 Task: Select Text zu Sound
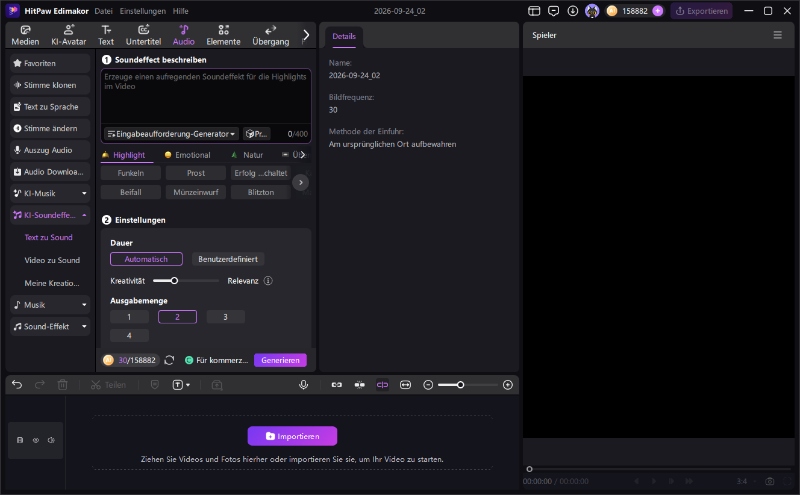pyautogui.click(x=48, y=237)
